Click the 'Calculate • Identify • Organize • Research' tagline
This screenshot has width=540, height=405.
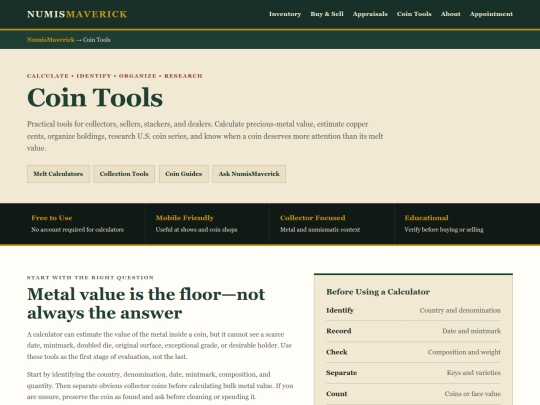pyautogui.click(x=115, y=76)
